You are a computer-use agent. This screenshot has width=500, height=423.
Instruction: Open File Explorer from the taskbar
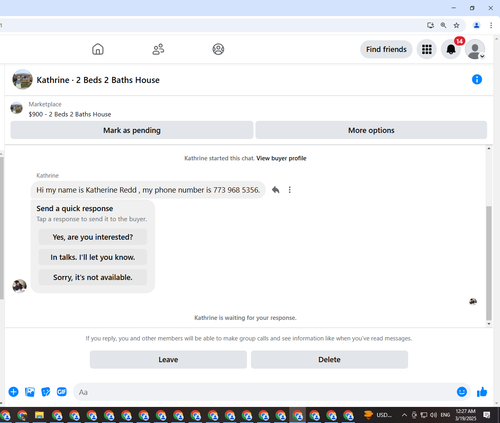pyautogui.click(x=39, y=415)
